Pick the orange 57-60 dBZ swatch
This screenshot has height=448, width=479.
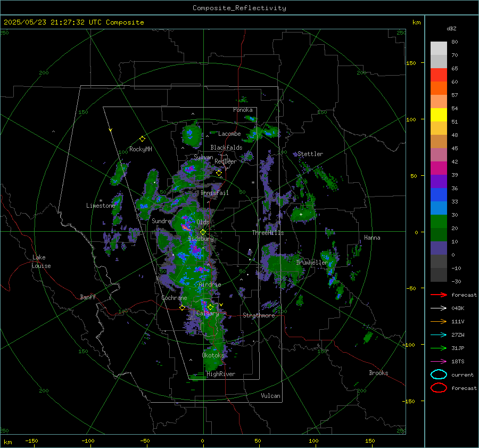click(439, 88)
